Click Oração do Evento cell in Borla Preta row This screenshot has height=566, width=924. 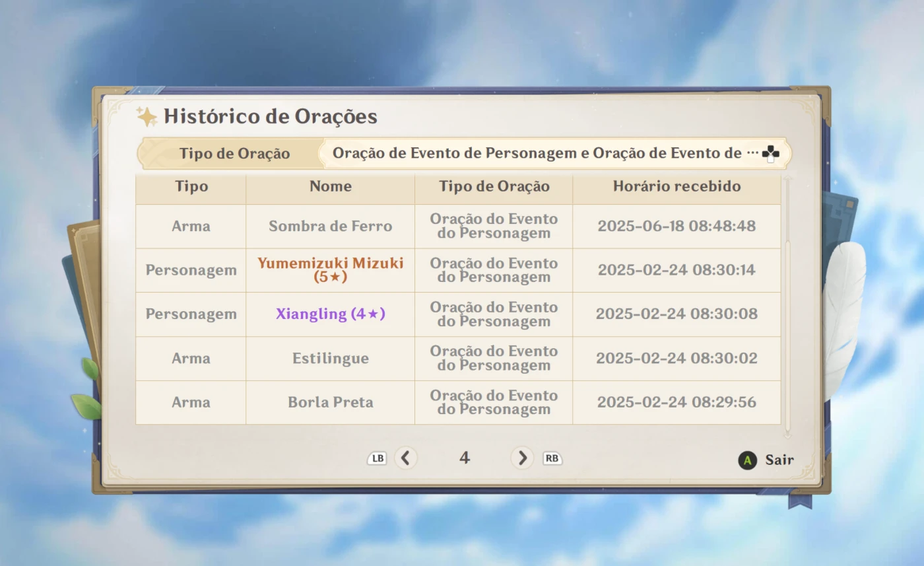pyautogui.click(x=494, y=402)
